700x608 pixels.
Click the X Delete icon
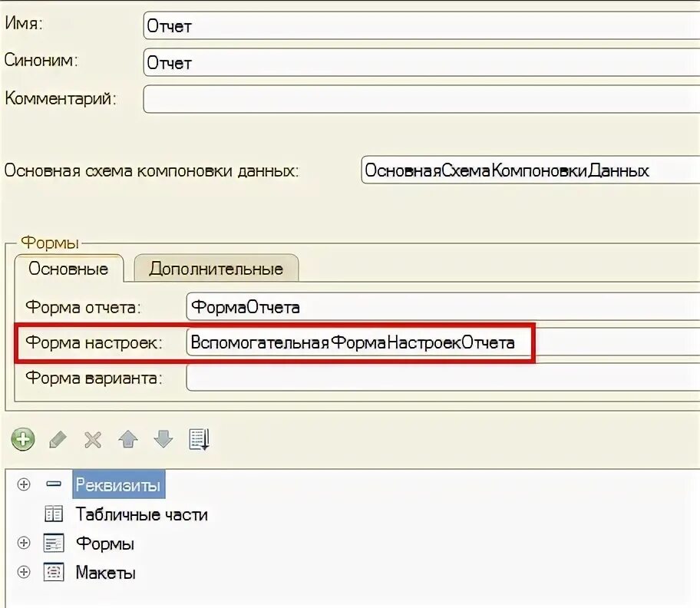click(93, 440)
